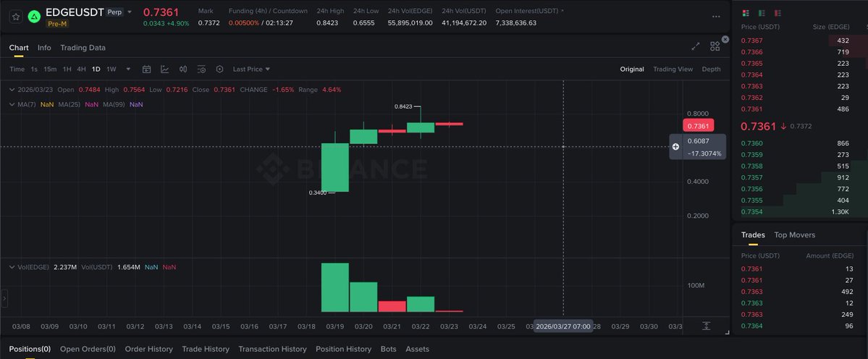Click the 2026/03/27 07:00 time axis label

(x=563, y=326)
